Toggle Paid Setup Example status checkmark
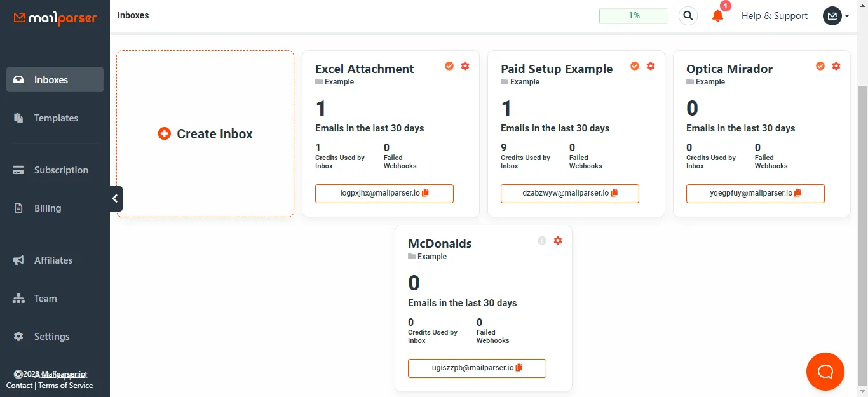 point(635,66)
